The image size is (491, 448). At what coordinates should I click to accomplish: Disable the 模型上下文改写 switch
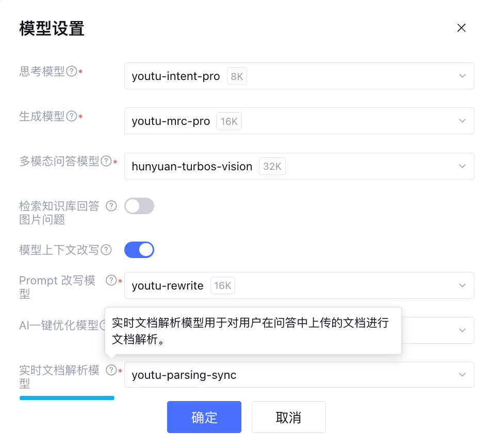(139, 250)
